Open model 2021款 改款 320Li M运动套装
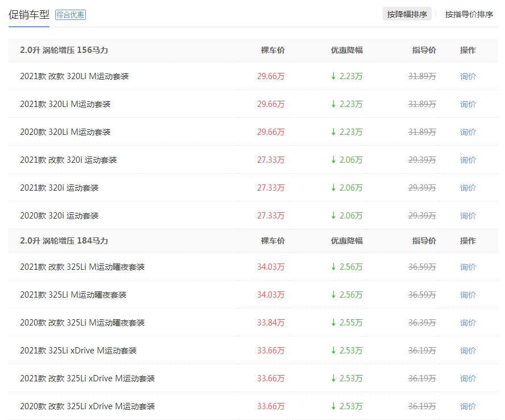The height and width of the screenshot is (420, 505). pyautogui.click(x=74, y=76)
